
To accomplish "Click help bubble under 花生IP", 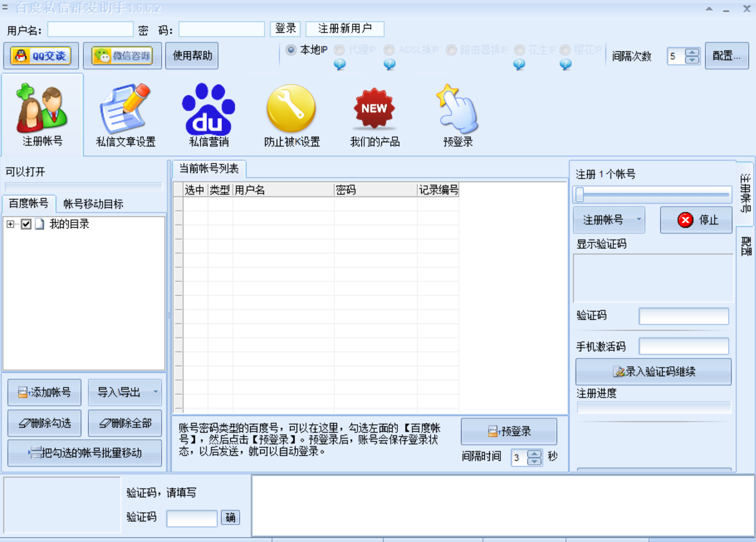I will [x=519, y=65].
